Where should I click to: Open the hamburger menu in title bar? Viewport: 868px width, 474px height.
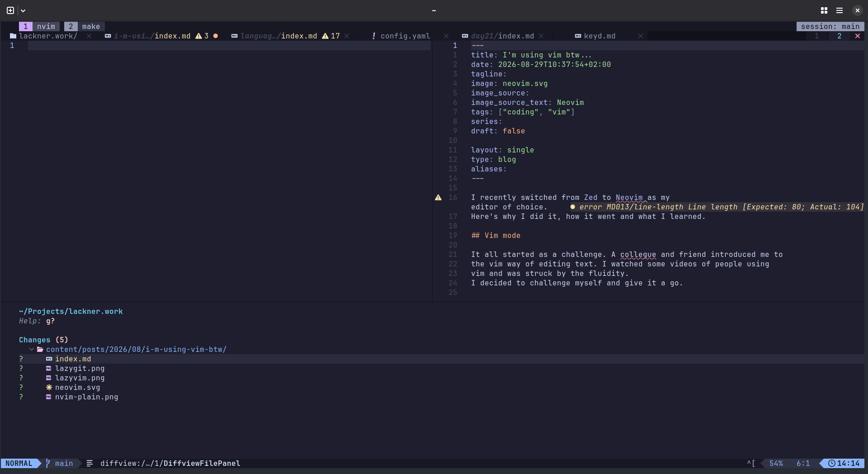click(x=840, y=10)
